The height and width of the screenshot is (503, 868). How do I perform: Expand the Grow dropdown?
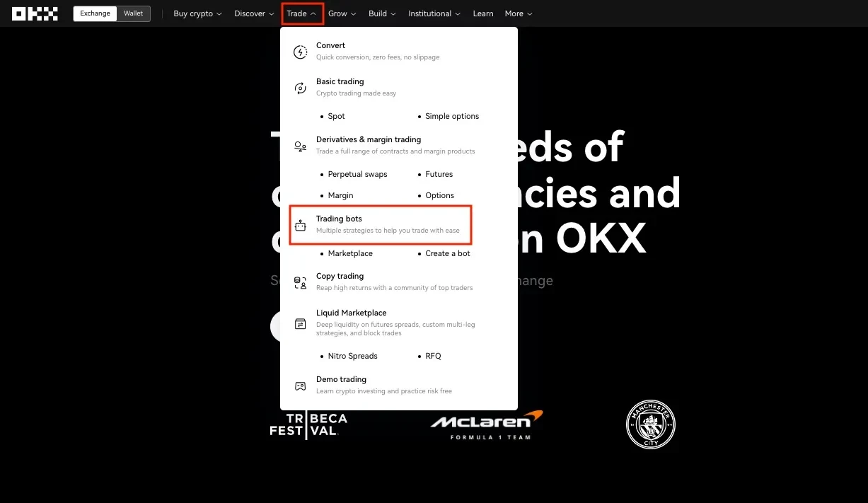click(342, 13)
